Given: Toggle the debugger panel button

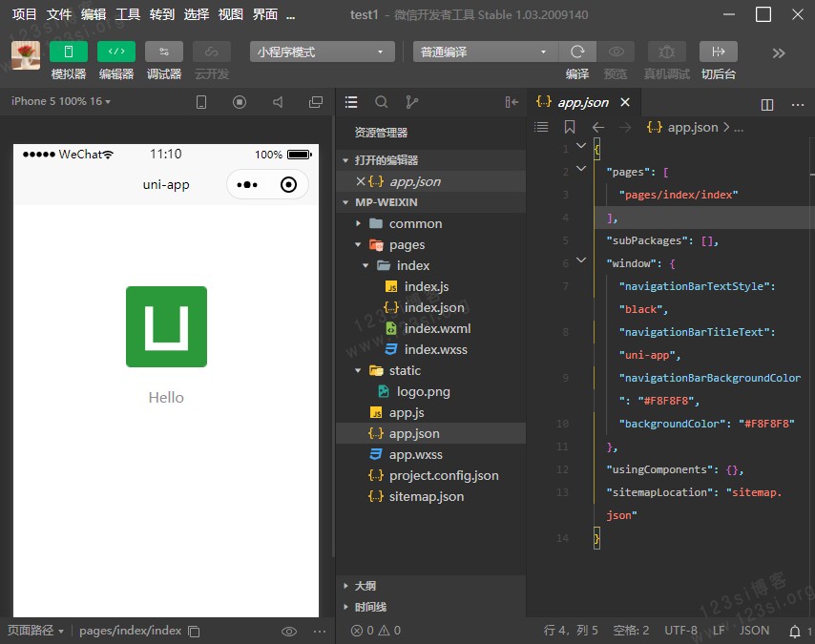Looking at the screenshot, I should (x=164, y=52).
